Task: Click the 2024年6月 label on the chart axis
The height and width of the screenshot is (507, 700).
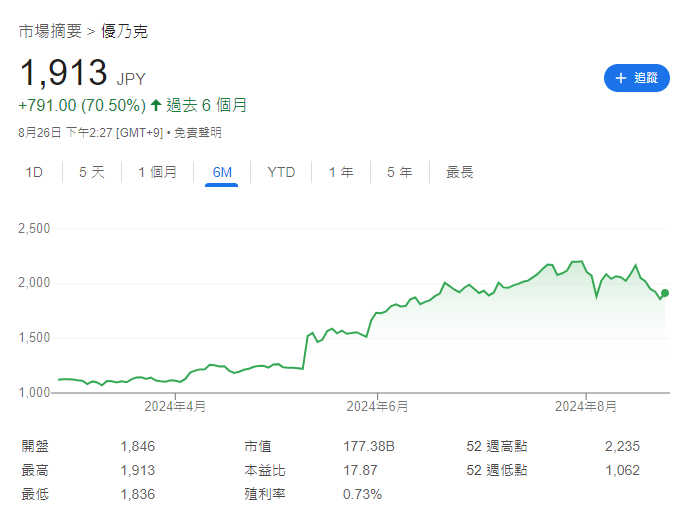Action: point(378,406)
